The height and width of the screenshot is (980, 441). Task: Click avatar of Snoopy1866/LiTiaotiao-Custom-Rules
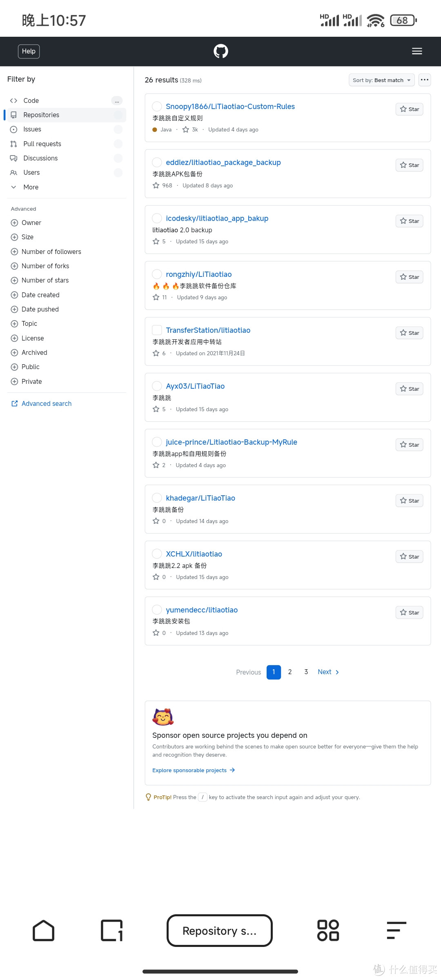(157, 107)
